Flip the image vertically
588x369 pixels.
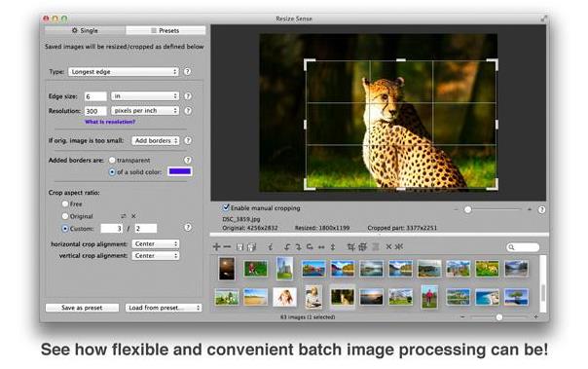pos(333,247)
